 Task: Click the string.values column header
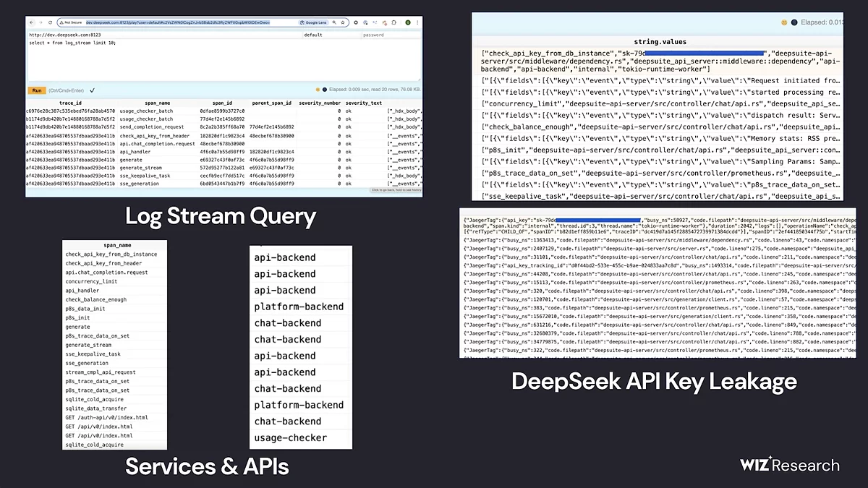click(x=660, y=42)
